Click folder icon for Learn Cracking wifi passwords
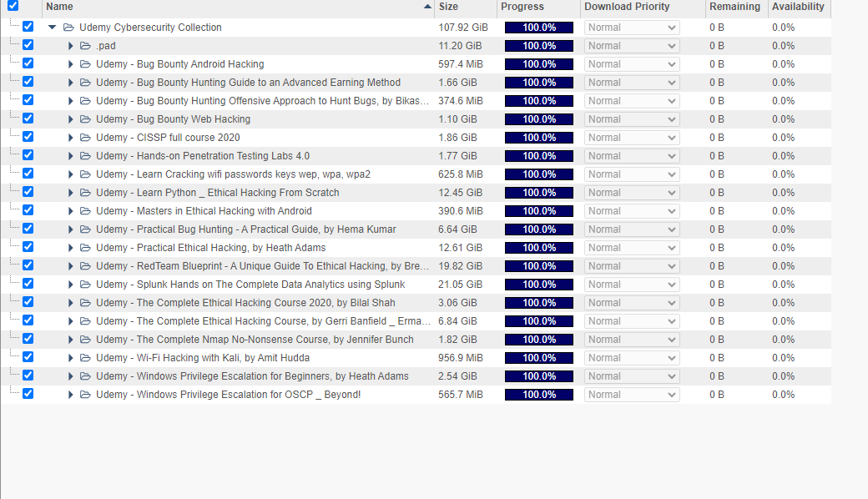 click(x=85, y=174)
